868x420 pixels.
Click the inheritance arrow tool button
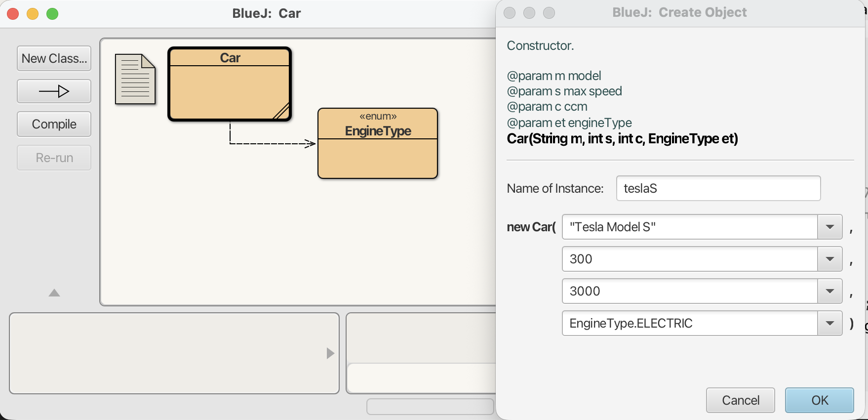point(54,91)
